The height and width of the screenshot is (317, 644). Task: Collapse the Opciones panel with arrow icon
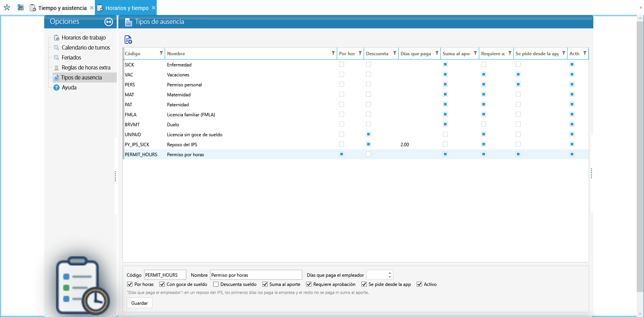tap(109, 22)
